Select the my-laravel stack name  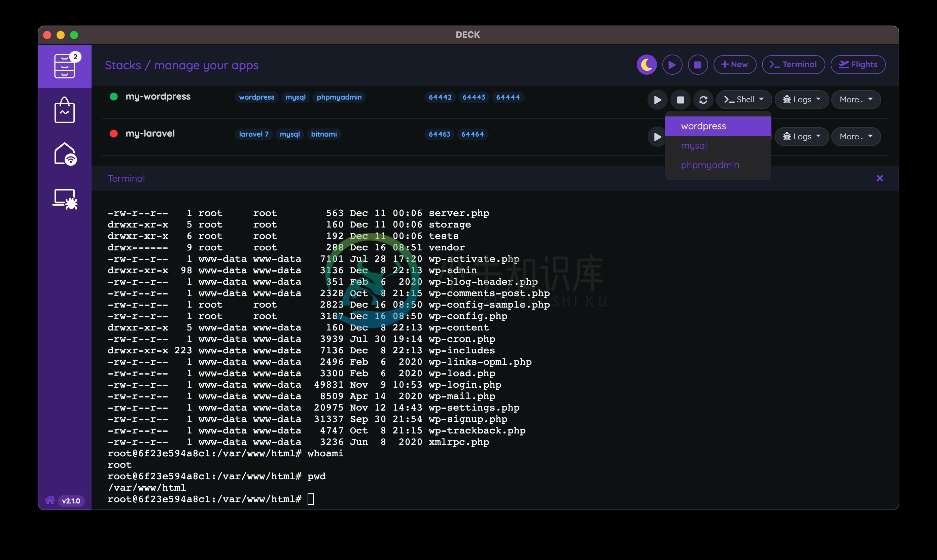point(150,134)
